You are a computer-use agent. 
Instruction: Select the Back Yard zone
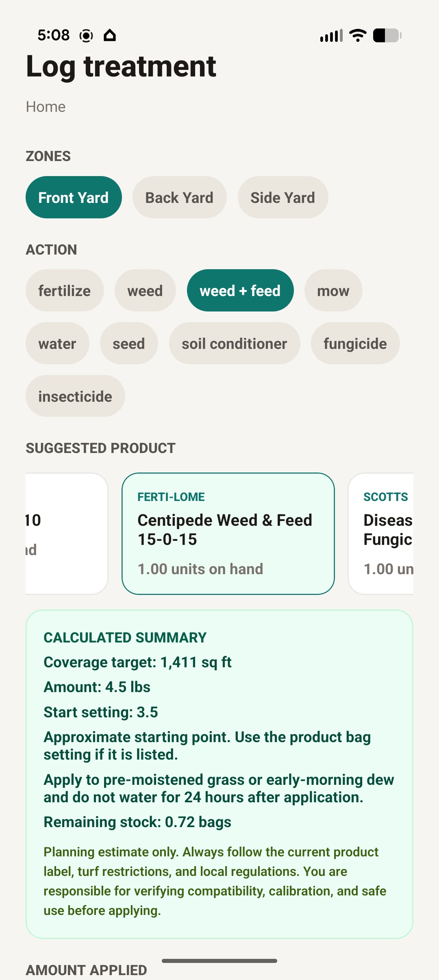coord(179,197)
